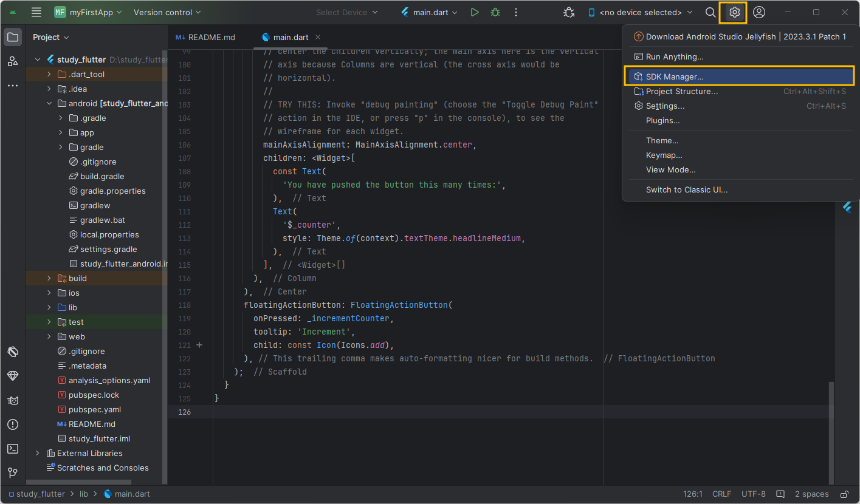This screenshot has height=504, width=860.
Task: Open the no device selected dropdown
Action: 640,12
